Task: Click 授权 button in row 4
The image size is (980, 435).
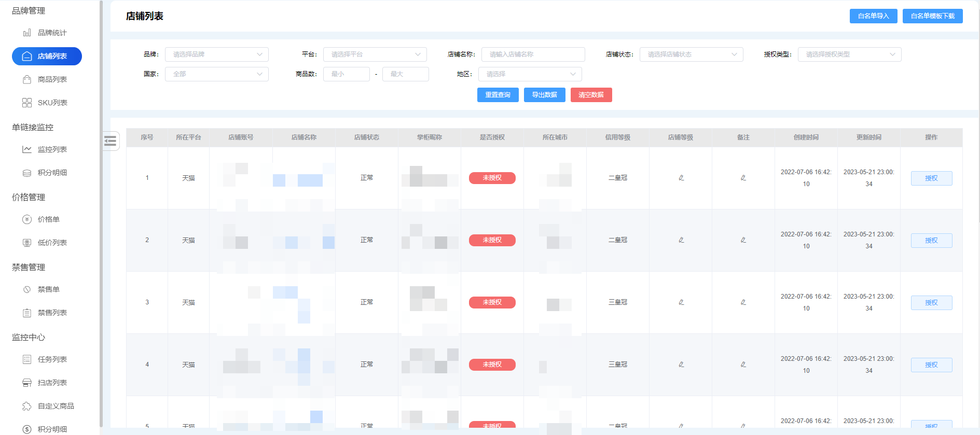Action: tap(932, 365)
